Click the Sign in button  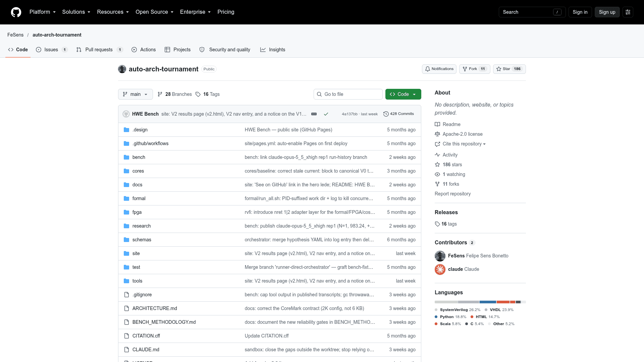tap(580, 12)
